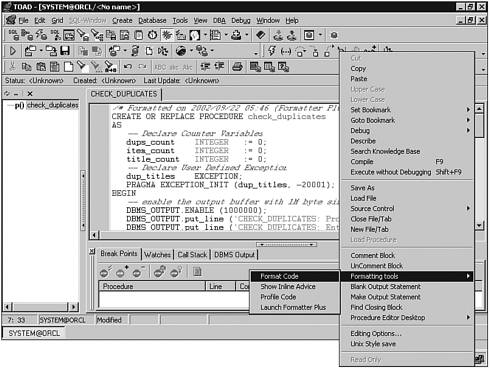Screen dimensions: 490x368
Task: Expand the Set Bookmark submenu arrow
Action: [x=468, y=110]
